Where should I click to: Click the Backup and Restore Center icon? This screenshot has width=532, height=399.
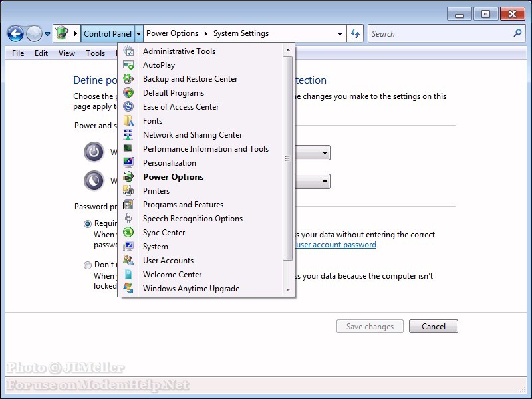[x=128, y=78]
